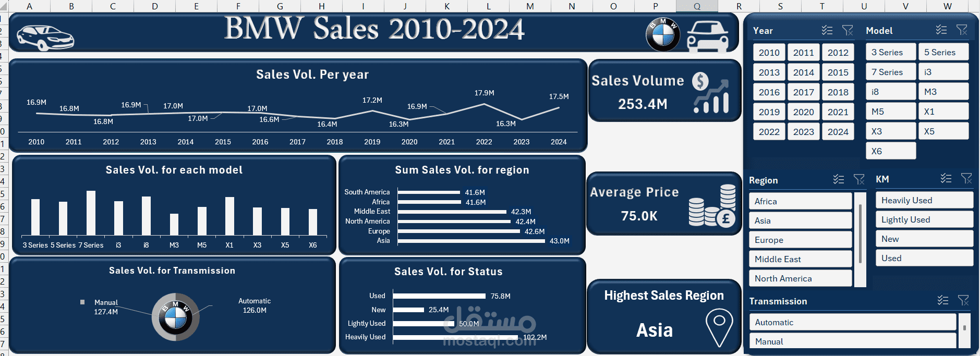Toggle multi-select in Region slicer
Screen dimensions: 980x356
[839, 179]
